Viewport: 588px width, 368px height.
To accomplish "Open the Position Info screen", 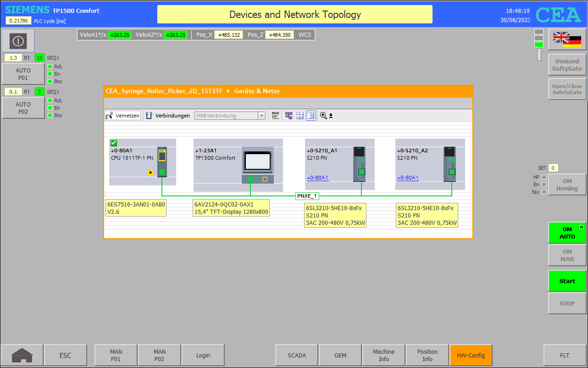I will (x=427, y=355).
